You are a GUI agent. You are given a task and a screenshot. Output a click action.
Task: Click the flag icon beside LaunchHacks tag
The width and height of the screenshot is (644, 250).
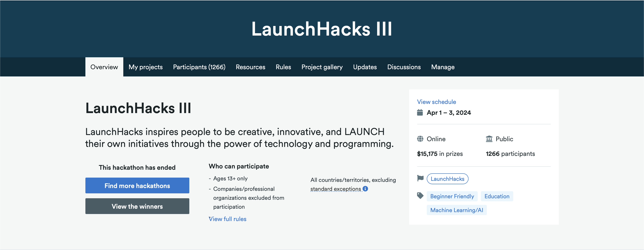(420, 178)
